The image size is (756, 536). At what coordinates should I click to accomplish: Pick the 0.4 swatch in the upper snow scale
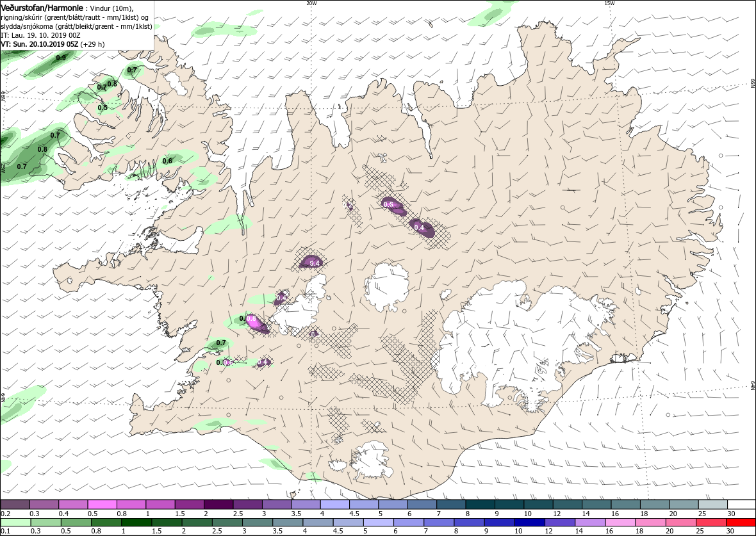point(73,504)
